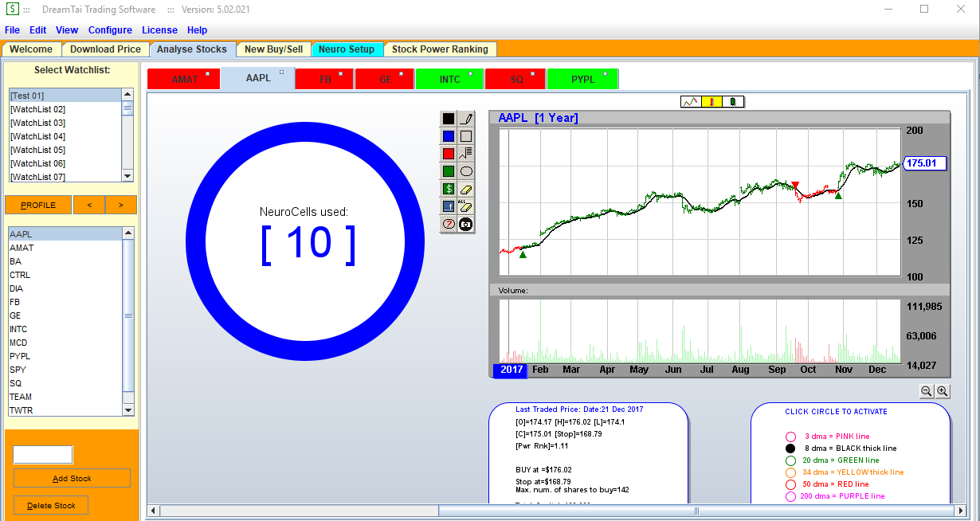
Task: Click the Add Stock button
Action: click(72, 479)
